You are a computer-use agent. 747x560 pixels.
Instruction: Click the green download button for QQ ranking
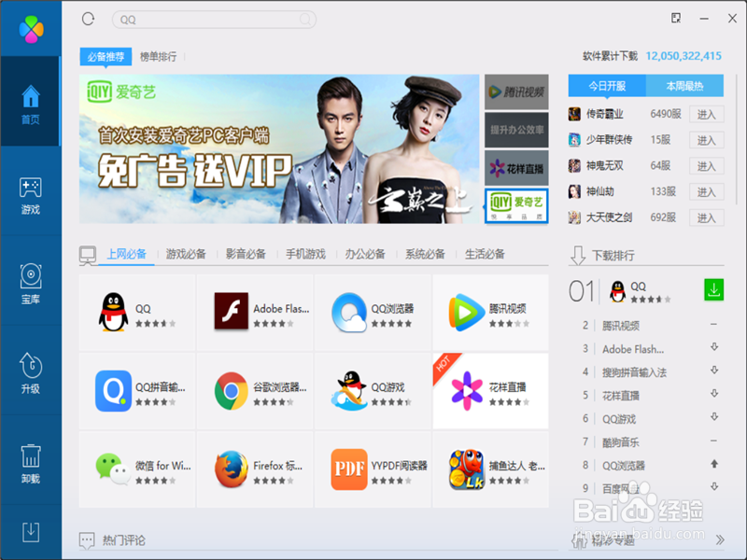[713, 289]
